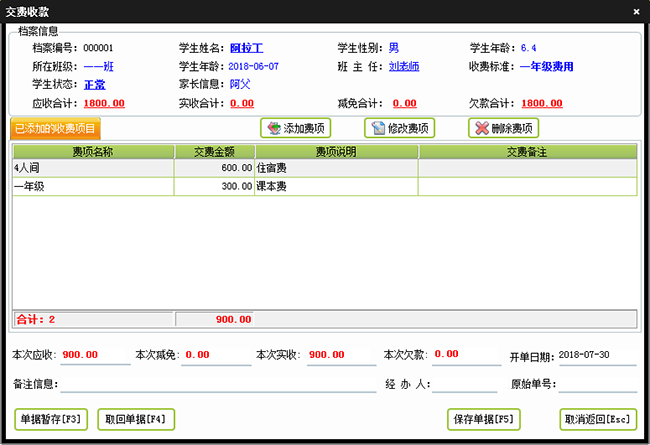Click 取消返回[Esc] to cancel

point(597,419)
